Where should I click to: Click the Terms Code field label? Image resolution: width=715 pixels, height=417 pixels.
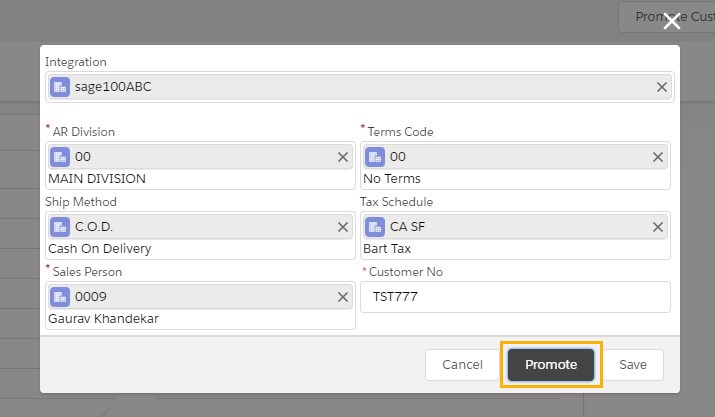(400, 132)
